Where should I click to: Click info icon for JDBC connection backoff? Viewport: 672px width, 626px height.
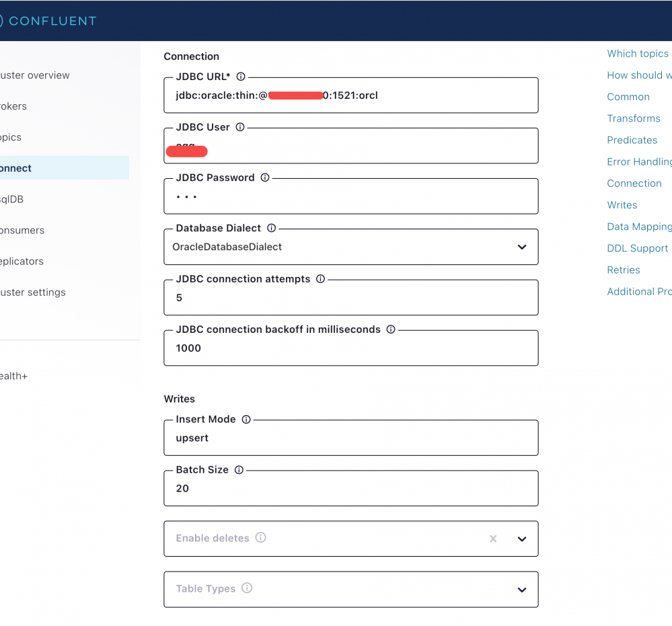[x=390, y=329]
